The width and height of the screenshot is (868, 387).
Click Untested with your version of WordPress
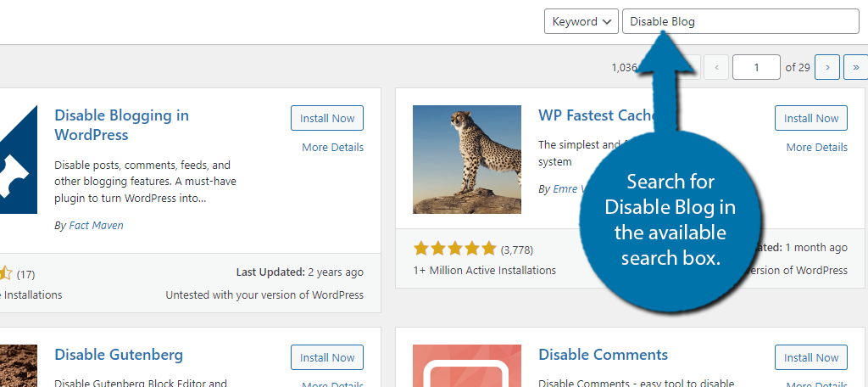click(264, 295)
